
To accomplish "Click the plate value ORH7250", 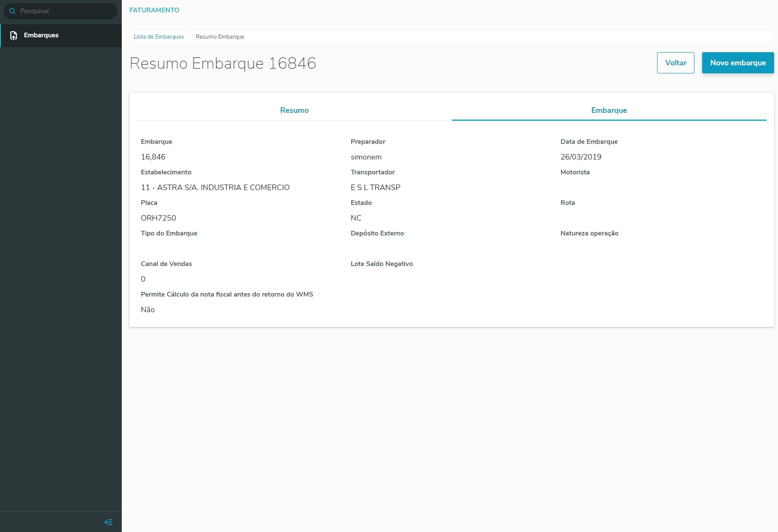I will [158, 218].
